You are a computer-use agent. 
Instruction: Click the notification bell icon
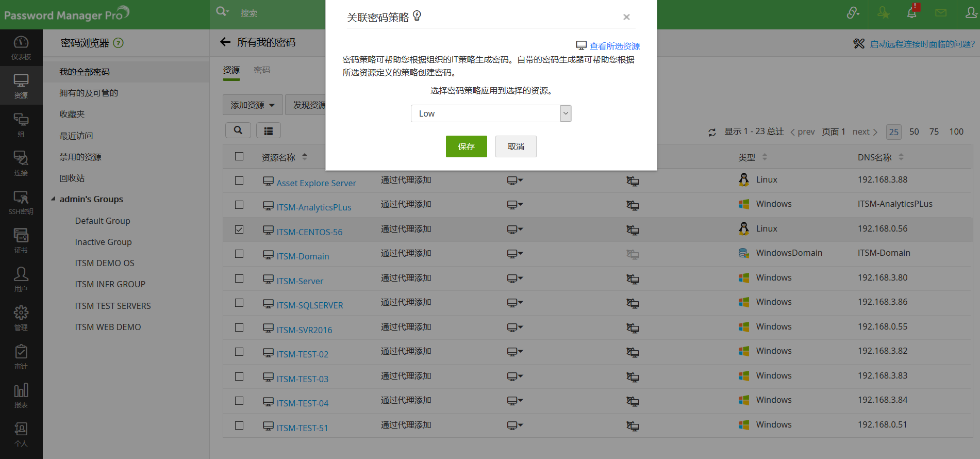[x=911, y=13]
